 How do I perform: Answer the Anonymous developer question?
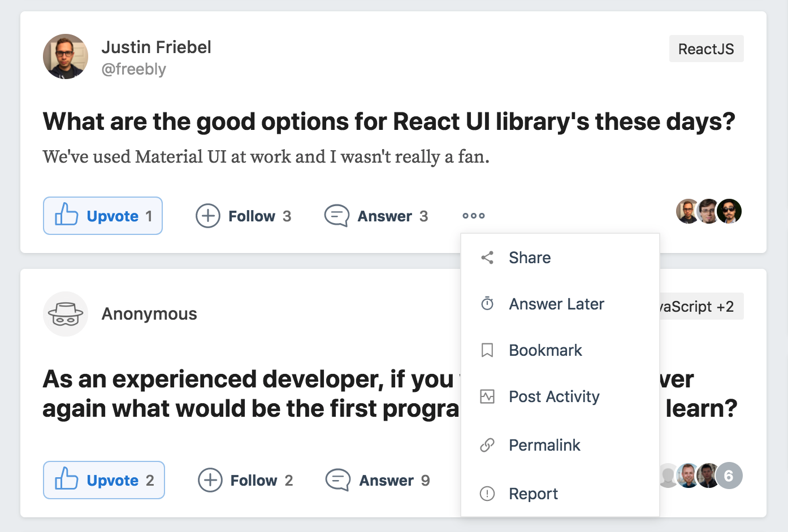(x=378, y=480)
